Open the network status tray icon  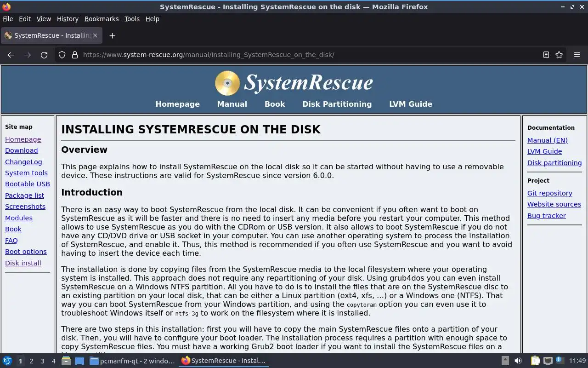548,361
